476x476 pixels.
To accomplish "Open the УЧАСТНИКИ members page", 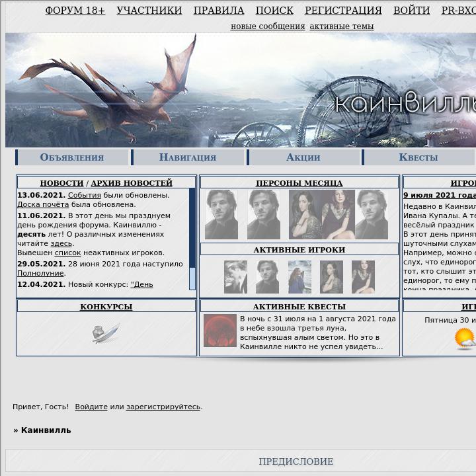I will [x=149, y=11].
